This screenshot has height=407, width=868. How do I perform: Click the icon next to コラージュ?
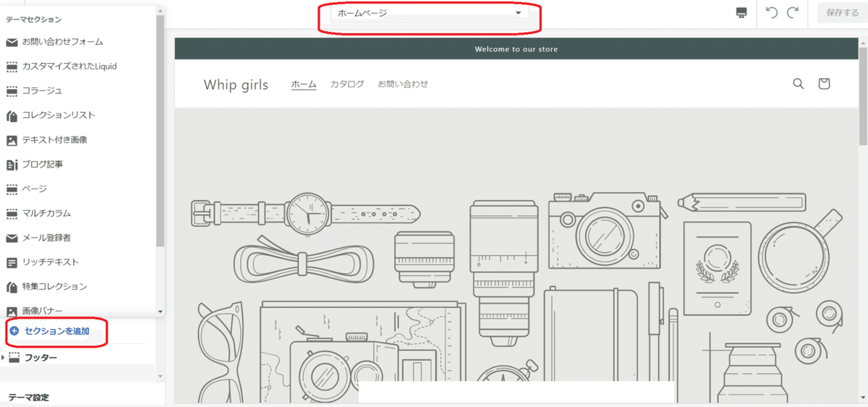click(x=12, y=91)
